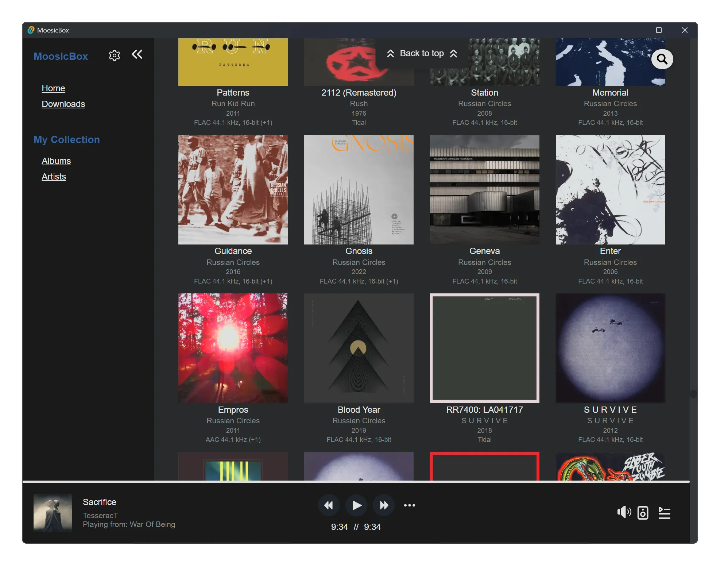Open the three-dot playback options
The height and width of the screenshot is (574, 728).
[410, 505]
